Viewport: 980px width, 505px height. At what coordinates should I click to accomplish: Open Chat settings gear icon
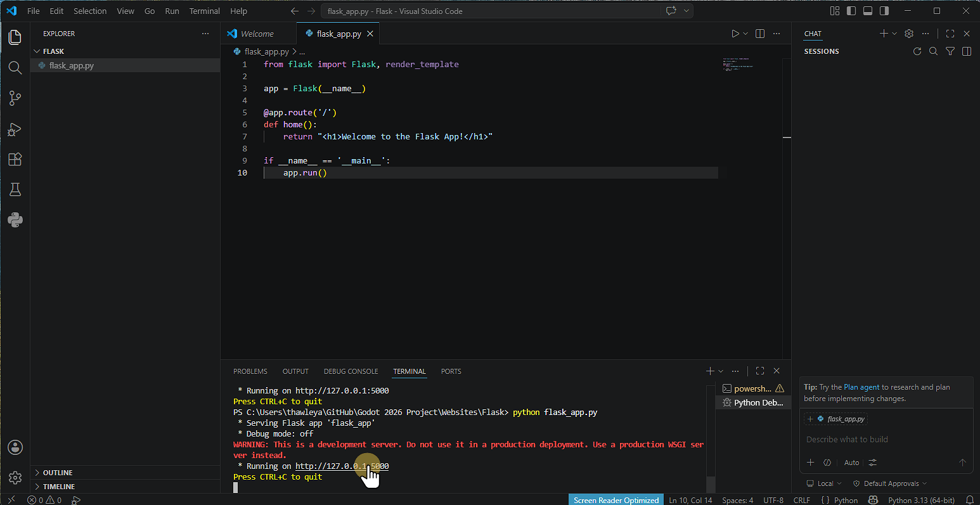909,34
